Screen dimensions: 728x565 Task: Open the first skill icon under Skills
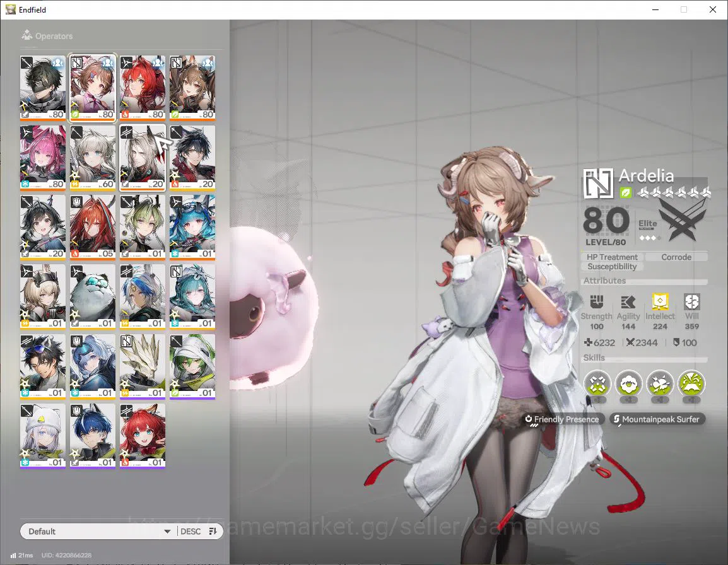click(x=597, y=383)
